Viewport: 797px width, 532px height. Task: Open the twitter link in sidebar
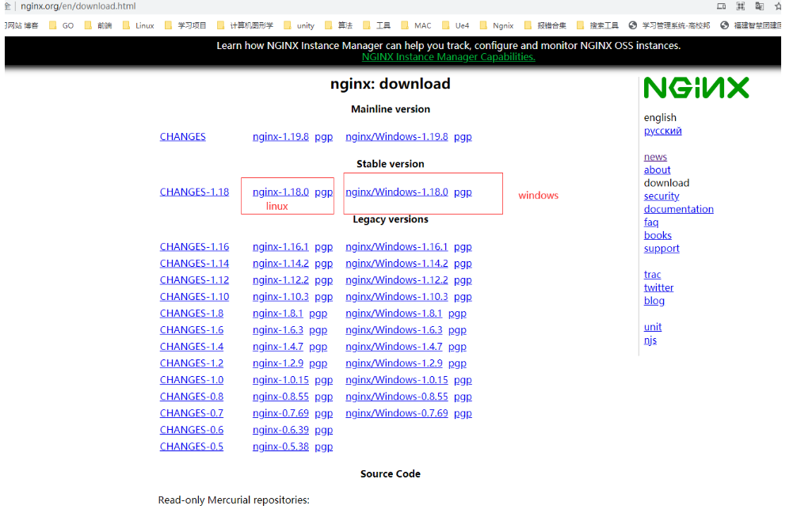point(658,287)
